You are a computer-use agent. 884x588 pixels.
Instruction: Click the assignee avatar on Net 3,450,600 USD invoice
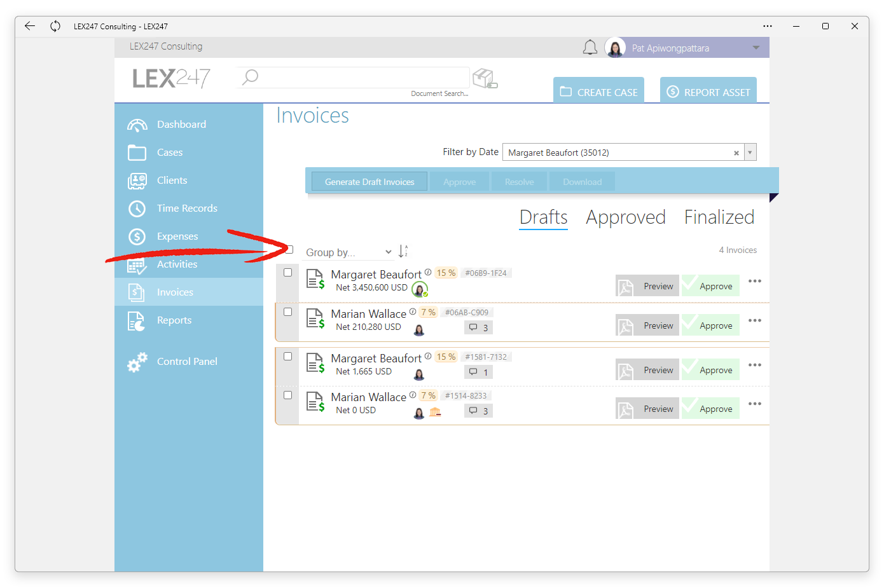coord(420,290)
